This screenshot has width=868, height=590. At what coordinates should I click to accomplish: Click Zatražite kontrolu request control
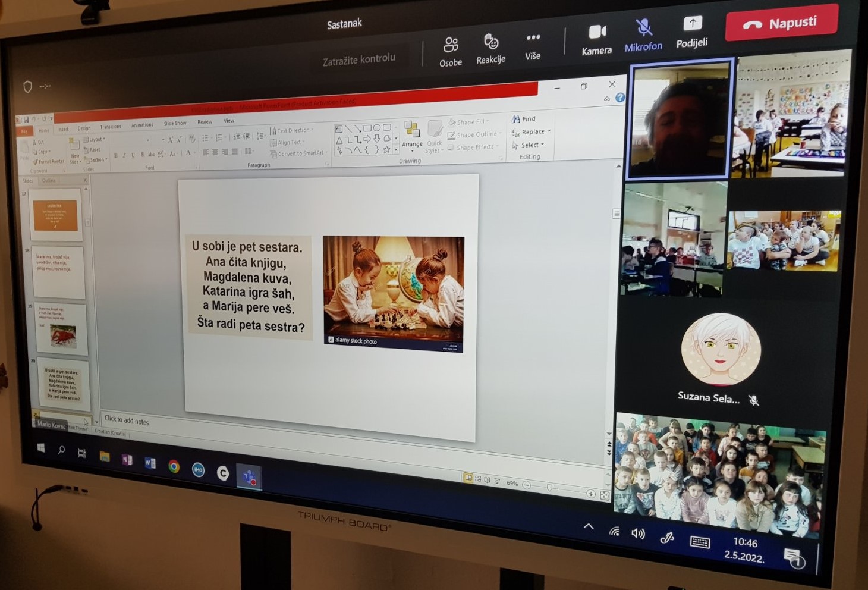pyautogui.click(x=358, y=59)
